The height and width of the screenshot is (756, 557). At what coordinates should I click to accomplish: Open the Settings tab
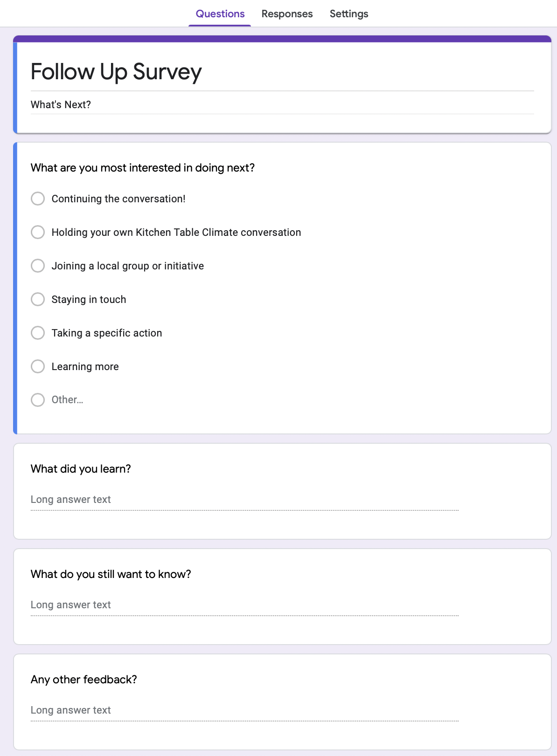point(348,14)
